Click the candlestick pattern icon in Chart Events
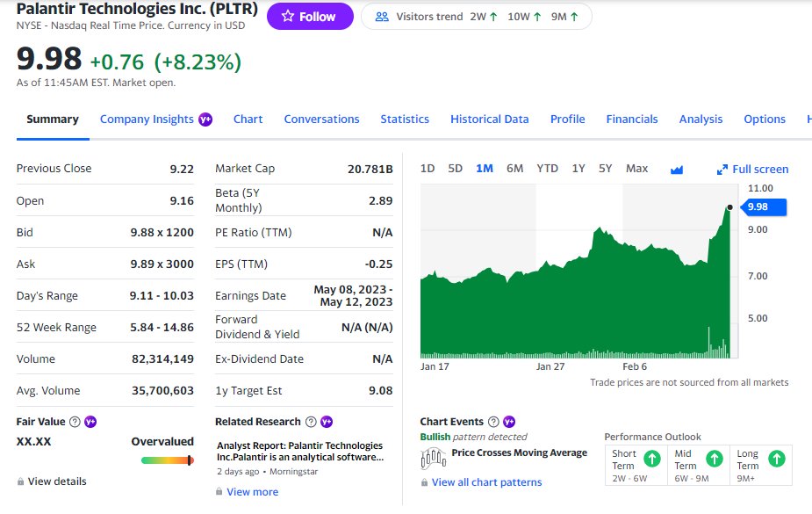Viewport: 812px width, 514px height. 434,458
